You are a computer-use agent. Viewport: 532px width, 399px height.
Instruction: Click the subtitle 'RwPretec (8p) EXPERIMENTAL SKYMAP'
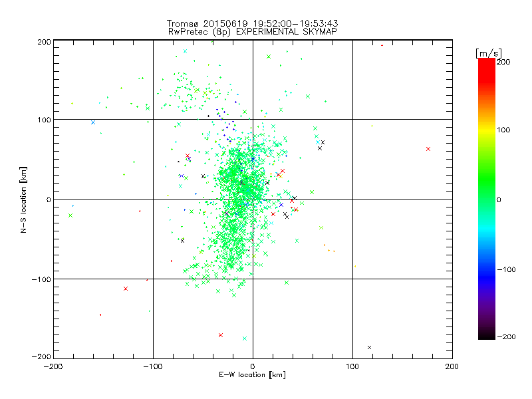tap(252, 32)
